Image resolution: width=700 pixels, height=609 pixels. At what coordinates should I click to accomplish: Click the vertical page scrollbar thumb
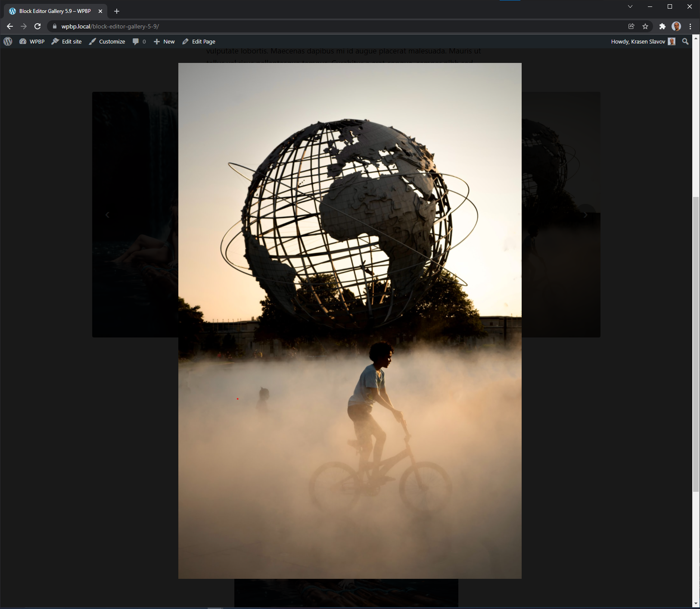click(x=696, y=344)
